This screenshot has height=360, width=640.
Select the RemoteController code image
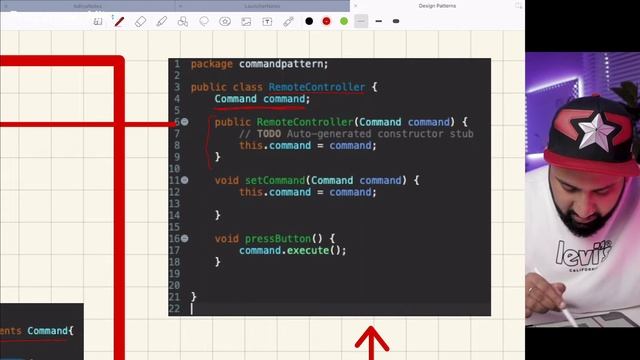point(329,187)
